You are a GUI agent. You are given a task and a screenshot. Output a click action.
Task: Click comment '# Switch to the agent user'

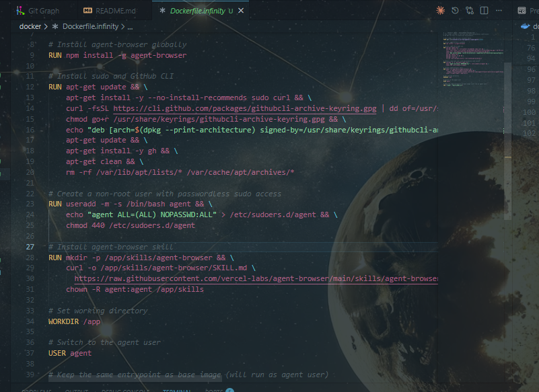(104, 342)
